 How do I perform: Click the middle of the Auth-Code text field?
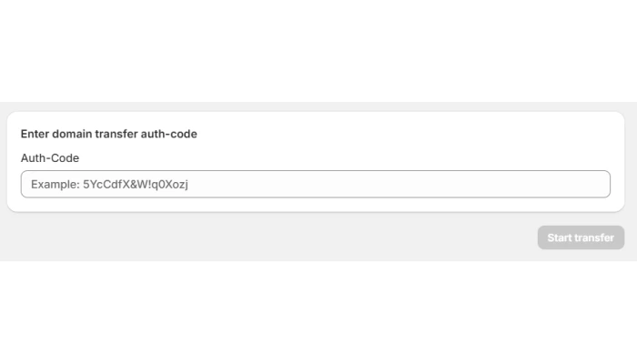(315, 184)
